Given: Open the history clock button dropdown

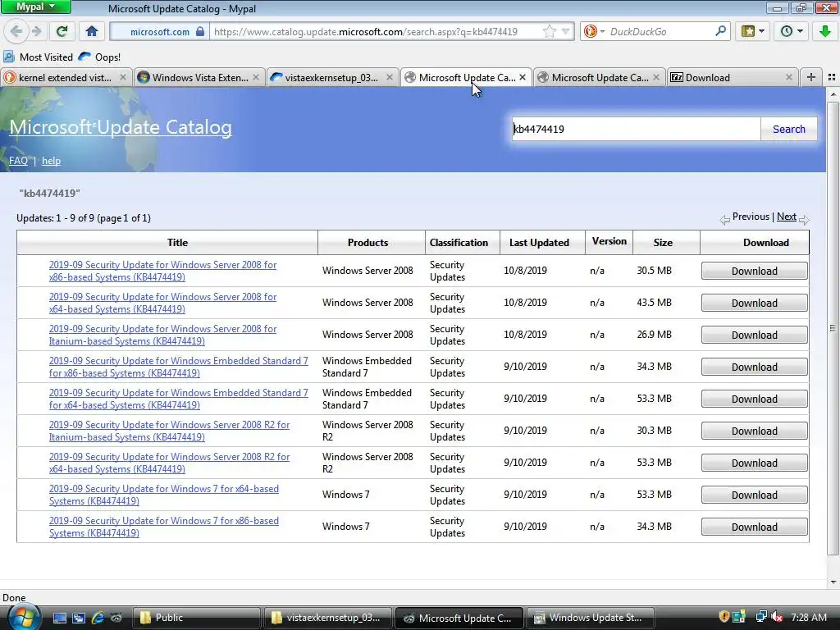Looking at the screenshot, I should click(792, 31).
